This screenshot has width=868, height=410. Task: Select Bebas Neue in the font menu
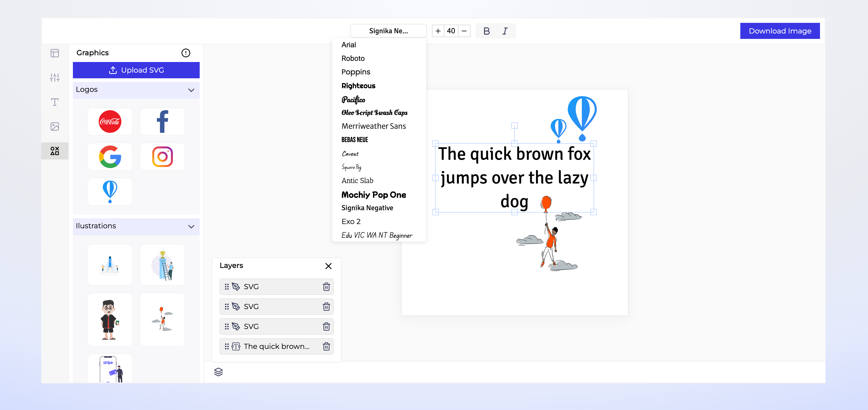point(355,139)
